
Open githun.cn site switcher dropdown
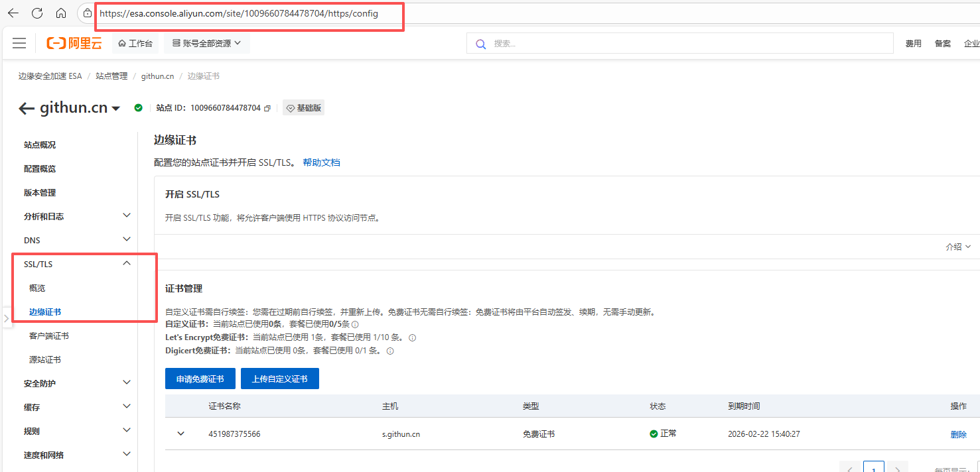click(116, 109)
